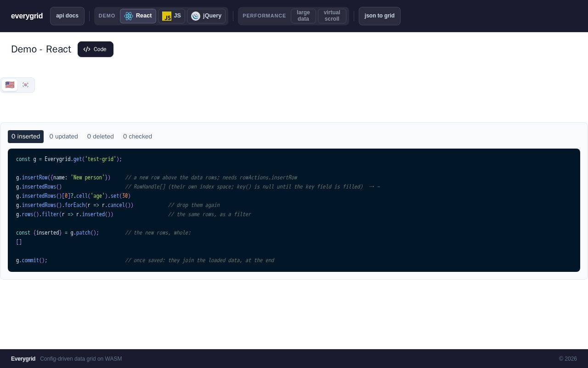Click the cell('age').set(30) code line

tap(73, 196)
